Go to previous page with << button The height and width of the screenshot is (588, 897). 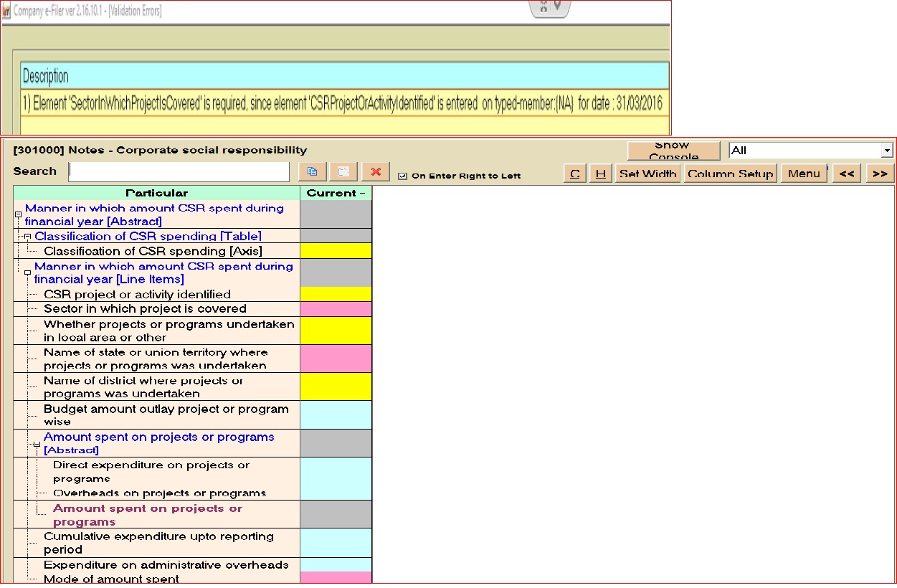(x=846, y=174)
